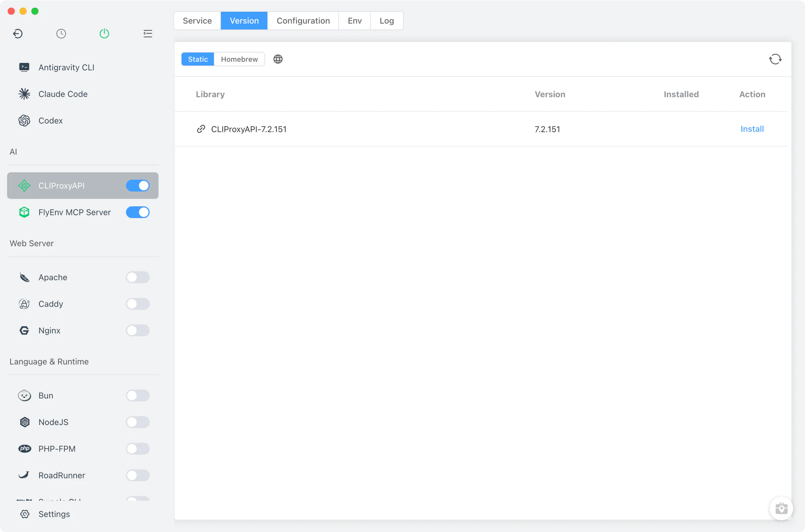The image size is (805, 532).
Task: Open the history clock icon
Action: point(61,33)
